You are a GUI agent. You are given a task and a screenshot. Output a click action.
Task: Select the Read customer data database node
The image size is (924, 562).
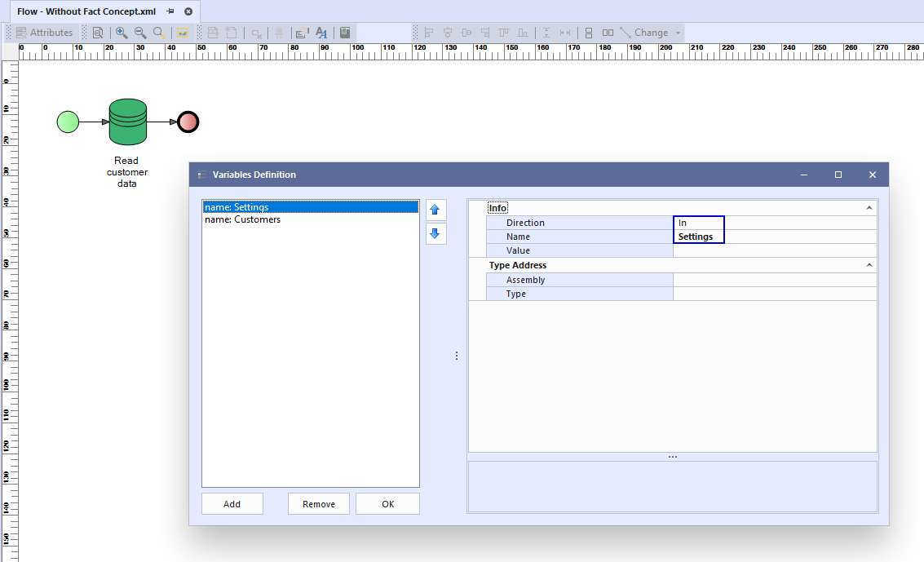[128, 122]
